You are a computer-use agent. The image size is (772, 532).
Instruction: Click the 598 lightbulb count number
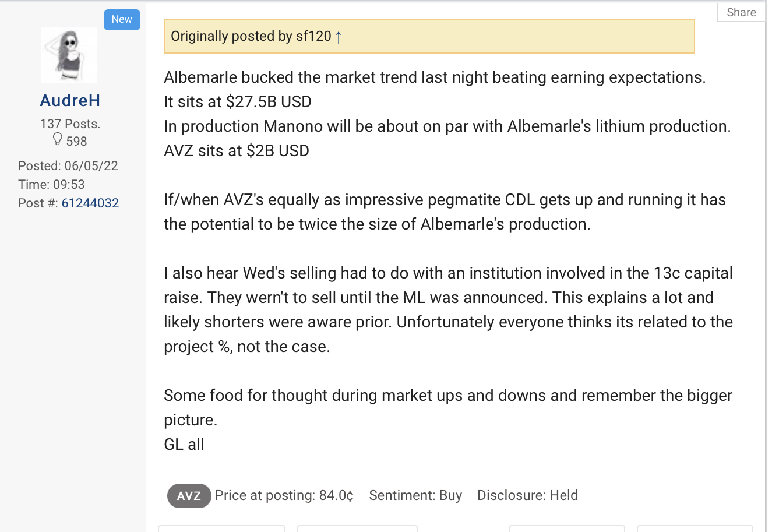click(76, 141)
